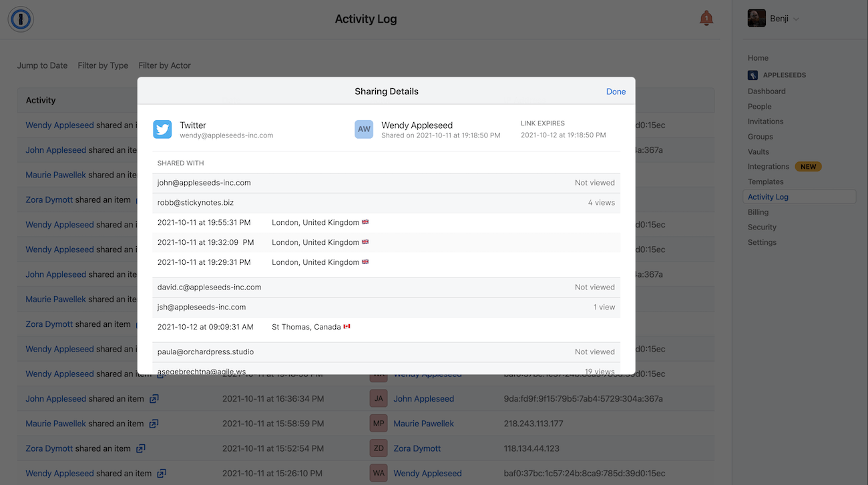Click Wendy Appleseed's AW avatar in the modal
This screenshot has height=485, width=868.
click(364, 129)
